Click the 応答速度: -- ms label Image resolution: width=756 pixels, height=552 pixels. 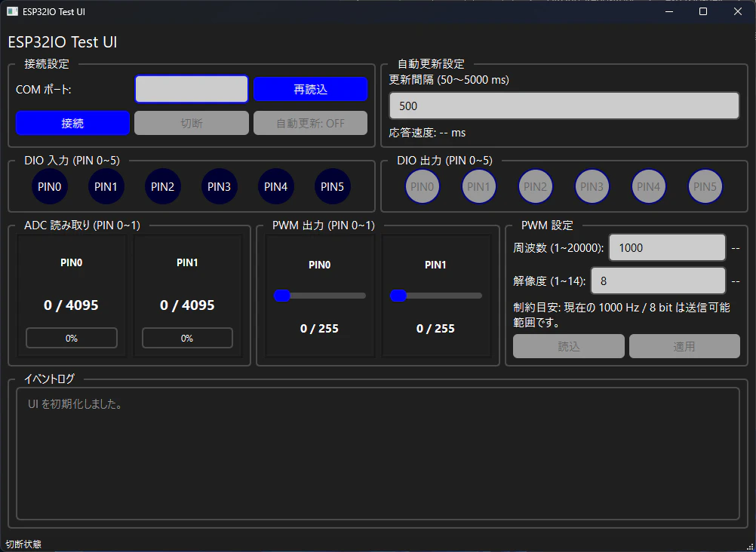click(427, 133)
